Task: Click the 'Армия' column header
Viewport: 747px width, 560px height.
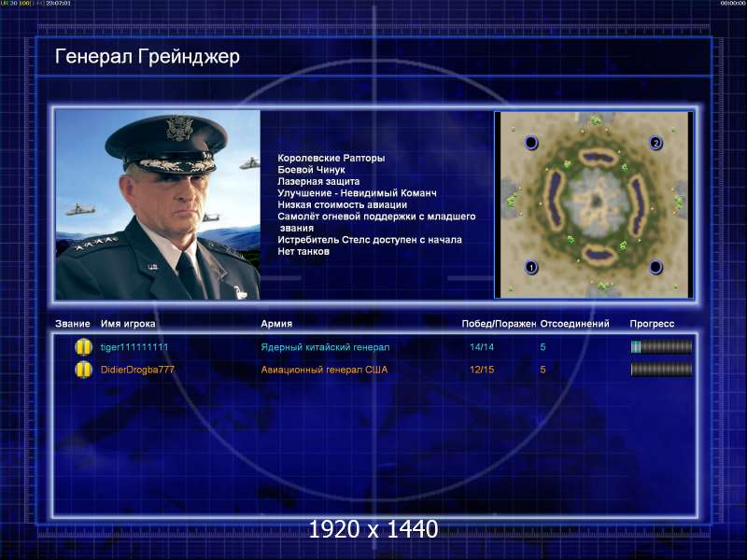Action: pos(276,324)
